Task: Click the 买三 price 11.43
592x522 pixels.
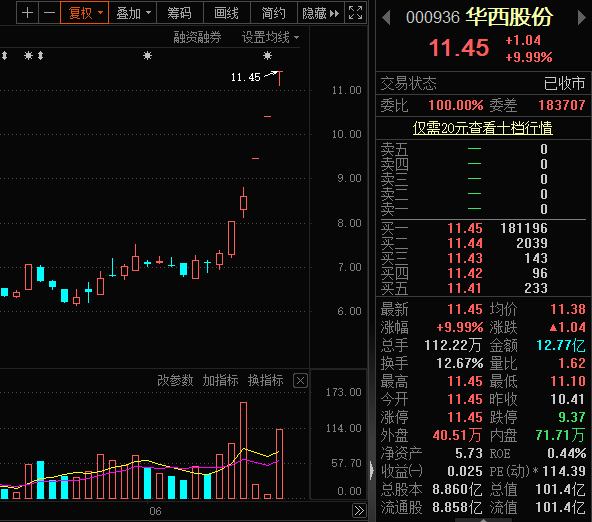Action: [465, 258]
